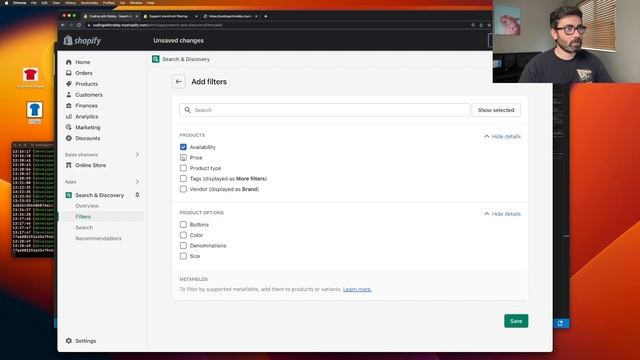Check the Denominations product option
The height and width of the screenshot is (360, 640).
point(183,246)
